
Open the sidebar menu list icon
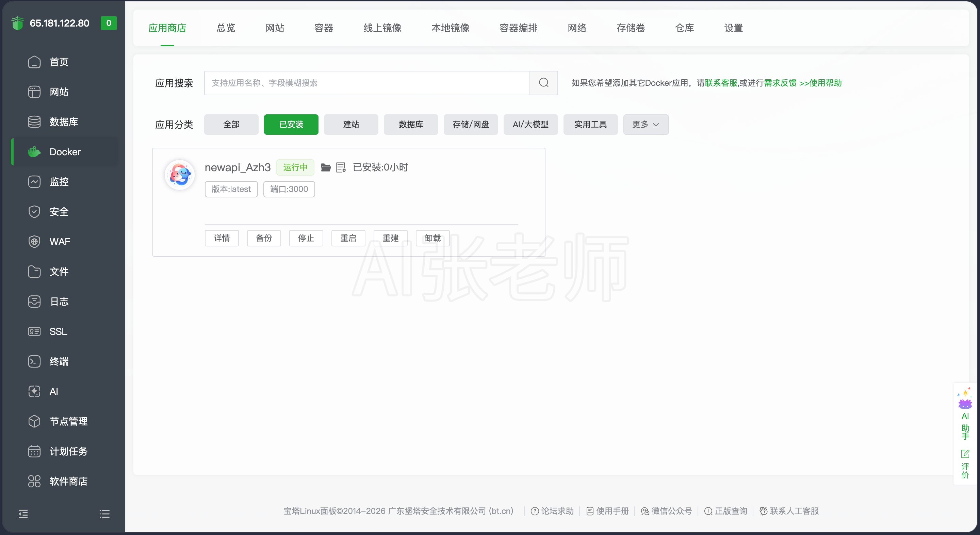click(104, 514)
